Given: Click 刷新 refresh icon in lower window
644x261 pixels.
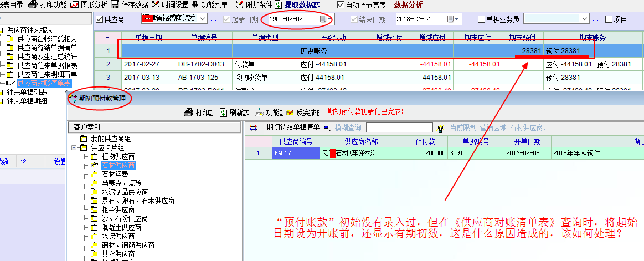Looking at the screenshot, I should [x=224, y=112].
